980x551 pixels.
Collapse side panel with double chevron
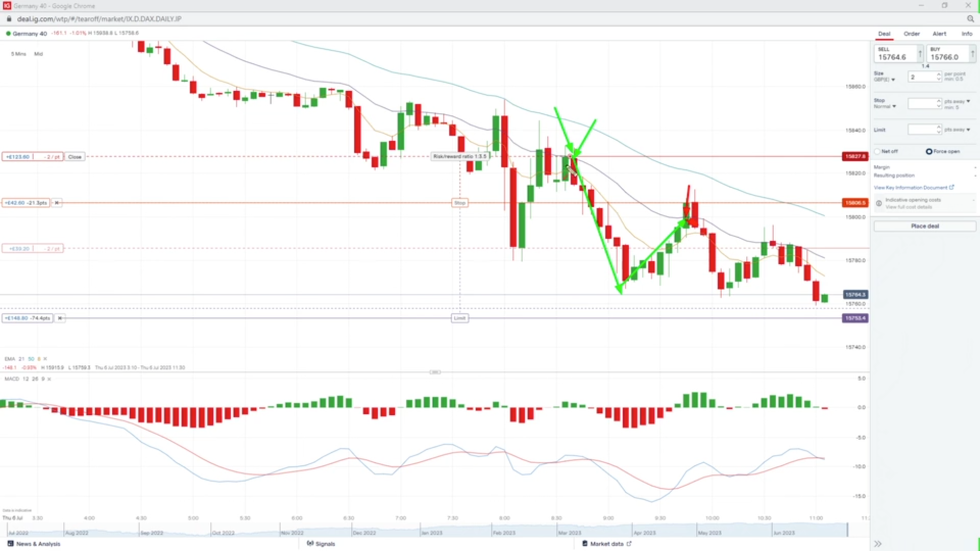click(x=878, y=544)
